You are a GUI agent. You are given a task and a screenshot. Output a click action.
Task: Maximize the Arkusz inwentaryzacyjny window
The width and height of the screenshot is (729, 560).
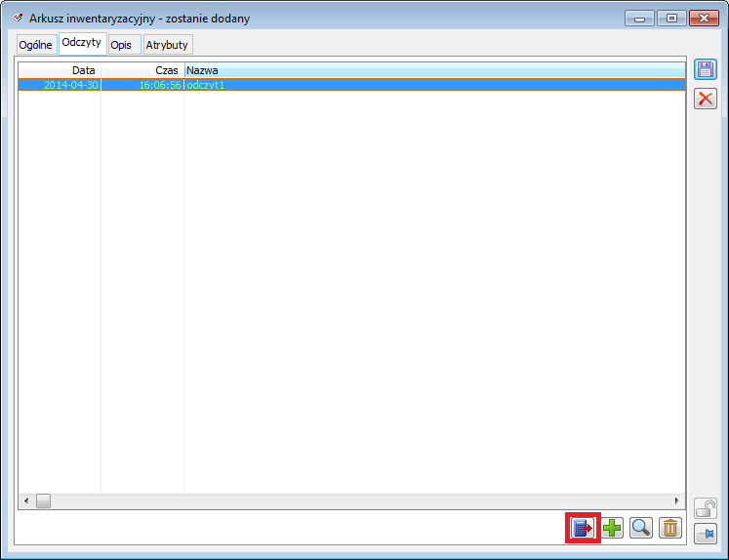click(x=671, y=19)
